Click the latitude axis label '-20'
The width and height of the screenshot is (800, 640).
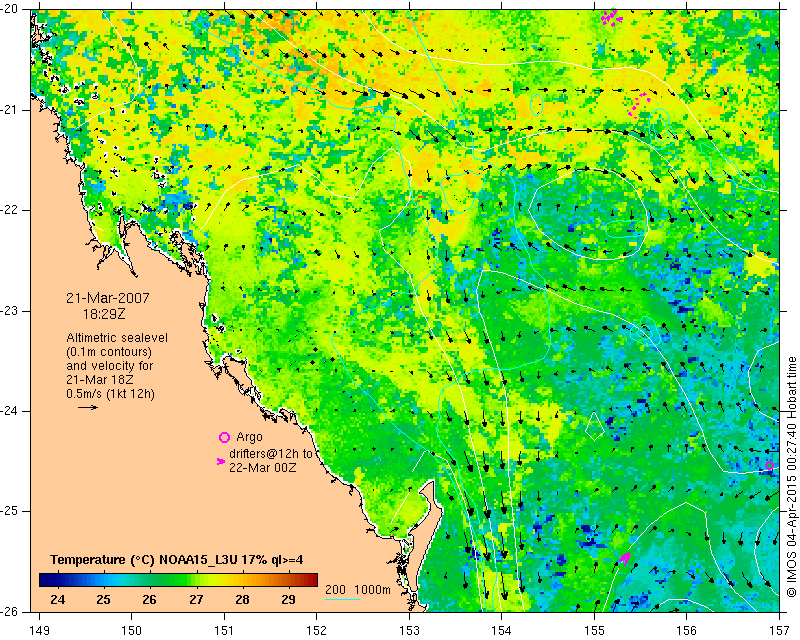coord(10,10)
